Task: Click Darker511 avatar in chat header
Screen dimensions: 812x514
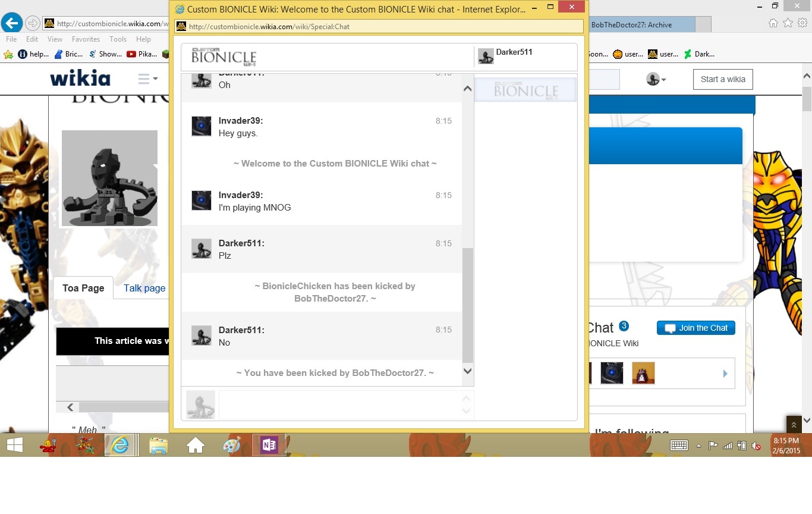Action: point(486,56)
